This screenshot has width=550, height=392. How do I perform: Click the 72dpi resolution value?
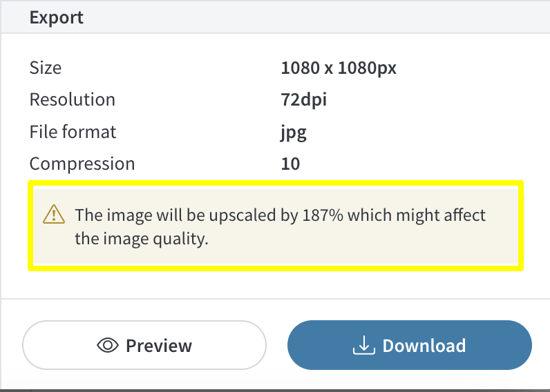(304, 99)
